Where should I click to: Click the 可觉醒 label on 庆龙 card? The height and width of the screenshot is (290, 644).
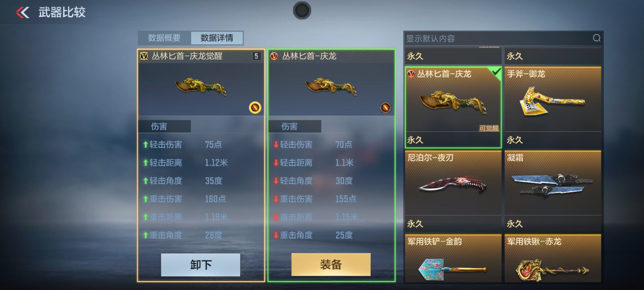(489, 128)
